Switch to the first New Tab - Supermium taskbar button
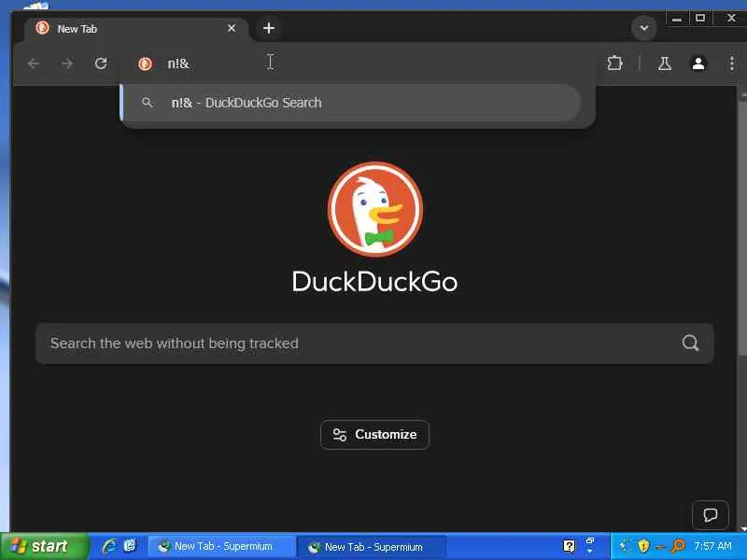This screenshot has height=560, width=747. click(221, 547)
